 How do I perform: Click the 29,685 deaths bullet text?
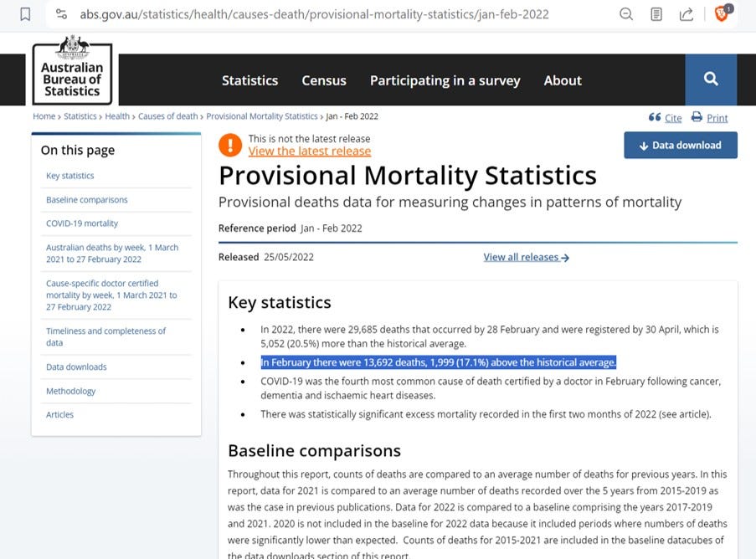[x=490, y=336]
